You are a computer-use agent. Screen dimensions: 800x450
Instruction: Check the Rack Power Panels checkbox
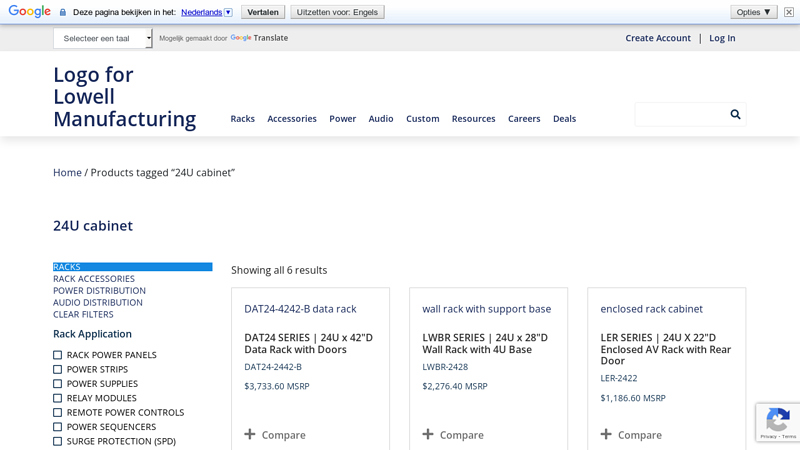pyautogui.click(x=58, y=355)
